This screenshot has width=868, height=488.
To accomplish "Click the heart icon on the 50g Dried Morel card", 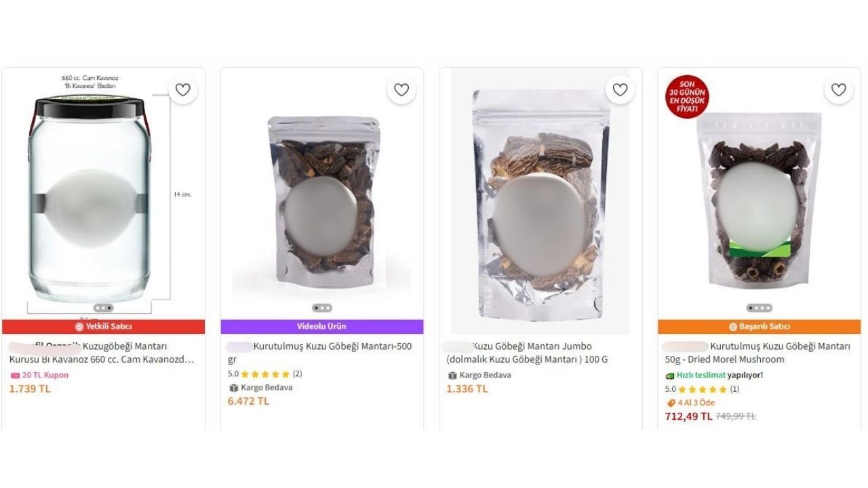I will (839, 90).
